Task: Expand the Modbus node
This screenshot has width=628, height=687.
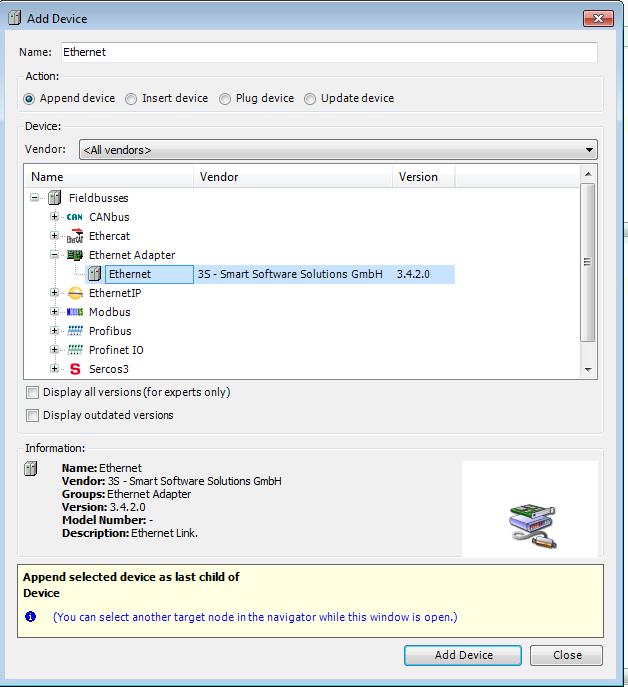Action: [x=54, y=312]
